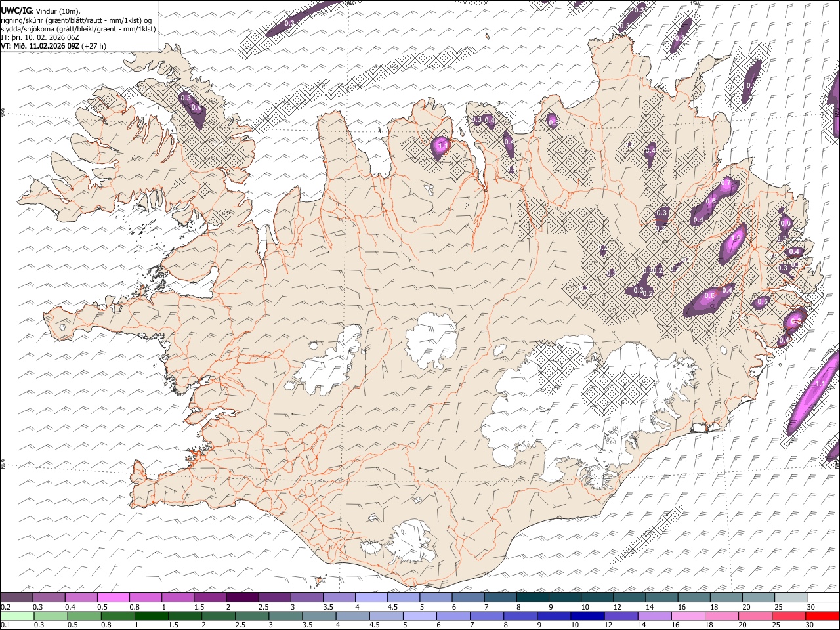Pick the violet swatch labeled 12 in lower scale

(621, 616)
